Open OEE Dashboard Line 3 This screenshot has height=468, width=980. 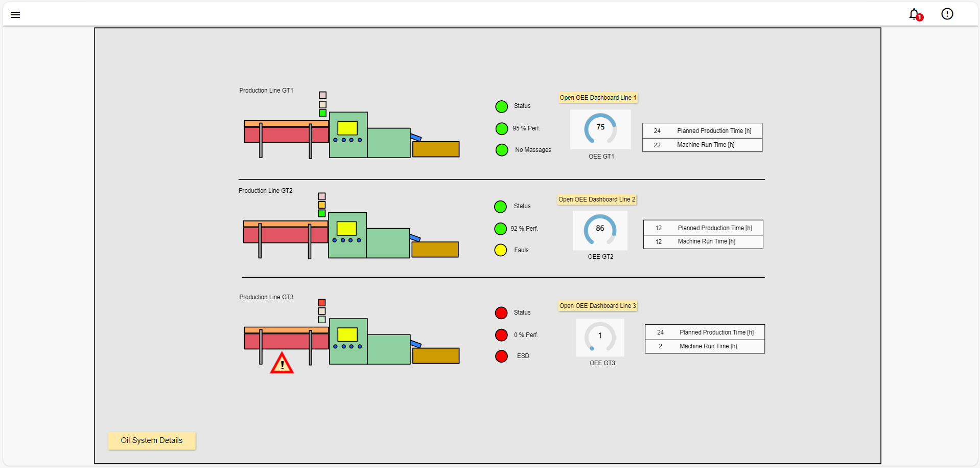click(597, 306)
